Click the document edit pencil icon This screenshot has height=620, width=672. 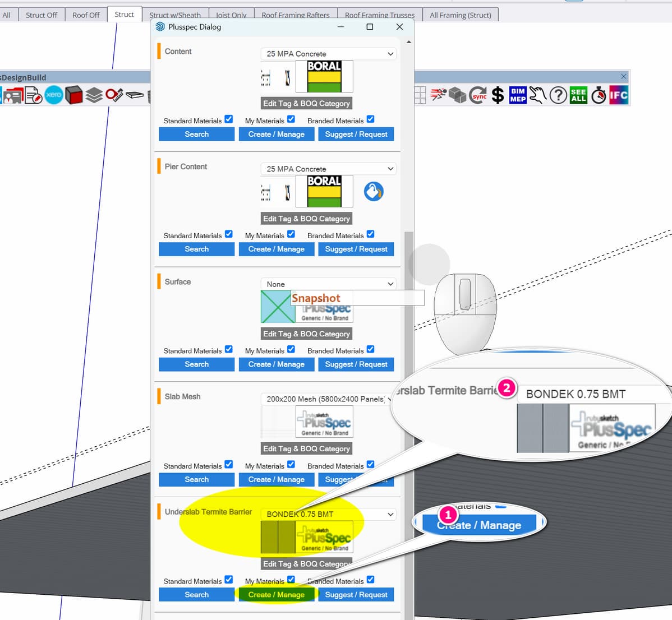[34, 95]
